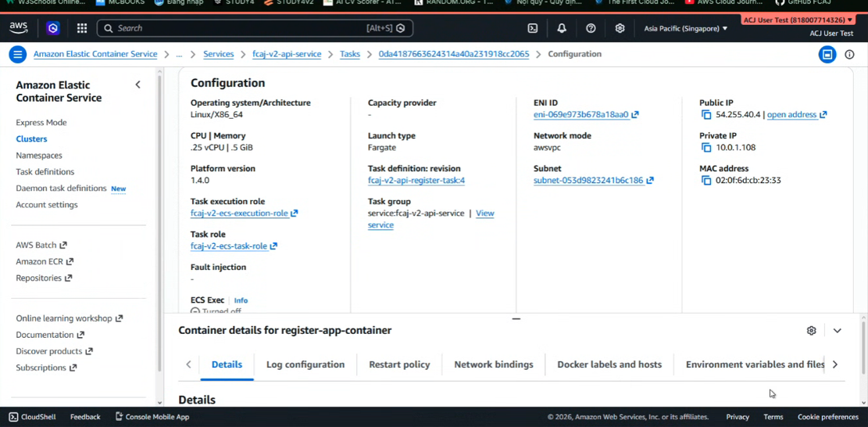Viewport: 868px width, 427px height.
Task: Launch CloudShell from the top bar
Action: pyautogui.click(x=533, y=28)
